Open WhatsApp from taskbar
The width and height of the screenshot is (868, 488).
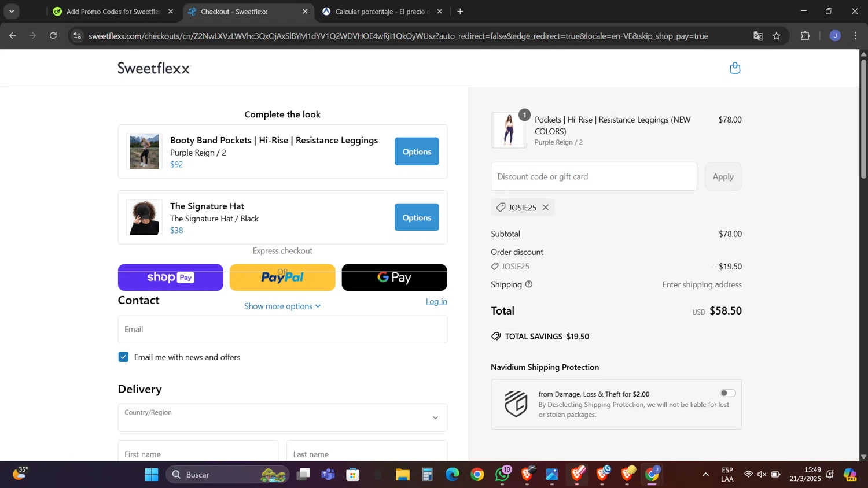[x=502, y=475]
